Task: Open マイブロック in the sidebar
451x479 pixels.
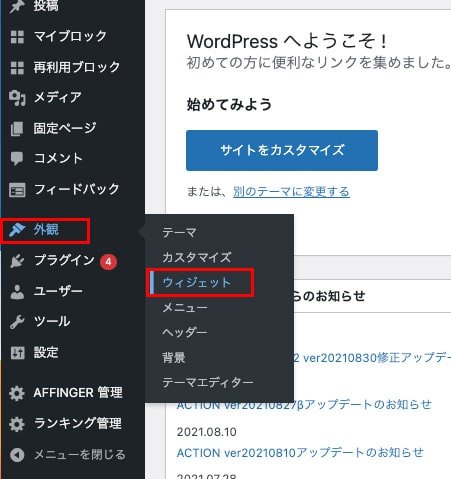Action: pyautogui.click(x=70, y=36)
